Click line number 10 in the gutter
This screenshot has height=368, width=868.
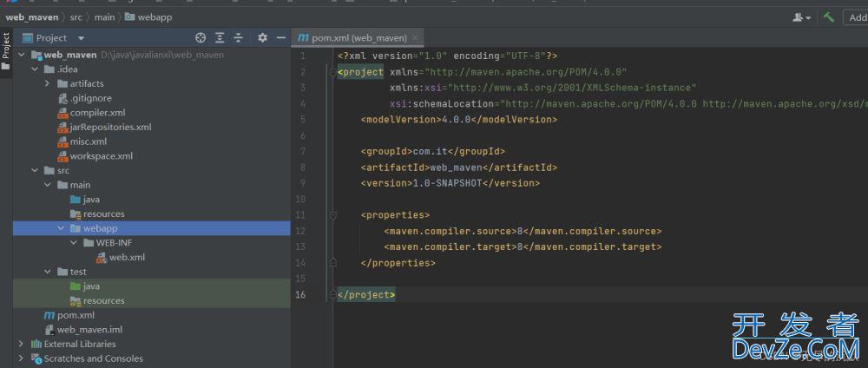point(300,200)
